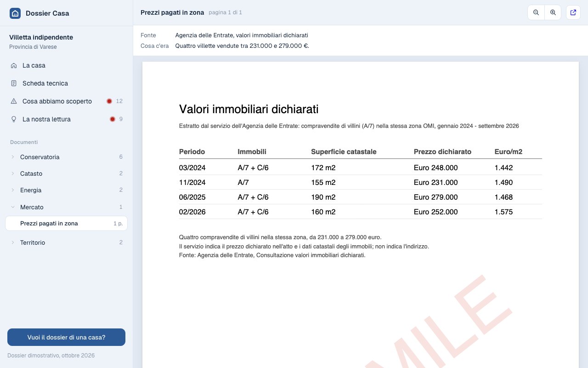Open the Scheda tecnica section
Screen dimensions: 588x368
pos(66,83)
